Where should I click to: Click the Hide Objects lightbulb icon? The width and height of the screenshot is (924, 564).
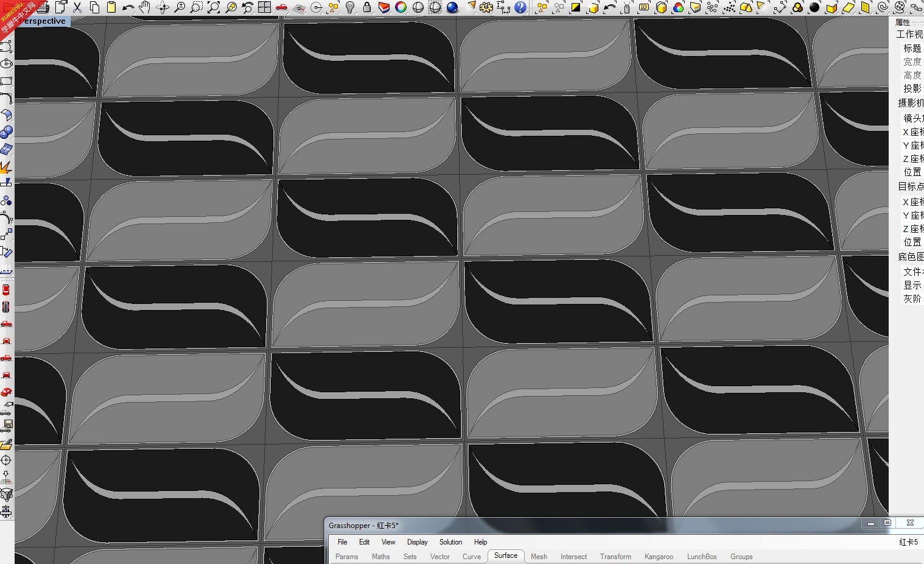[x=350, y=7]
